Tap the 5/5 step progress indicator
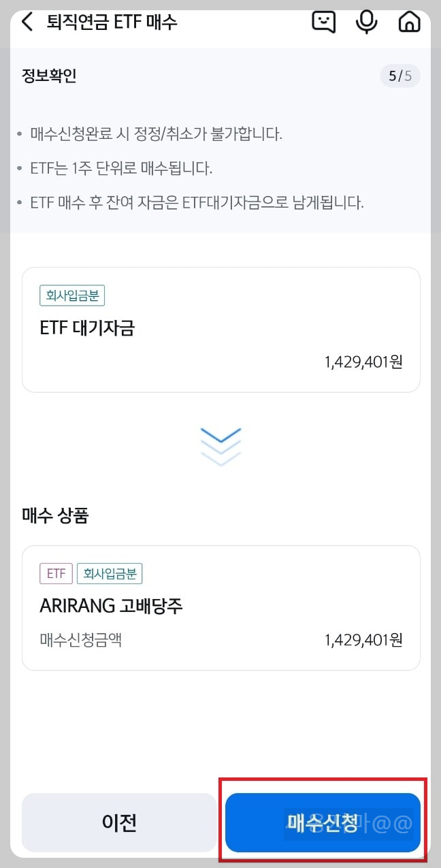The height and width of the screenshot is (868, 441). (x=400, y=76)
